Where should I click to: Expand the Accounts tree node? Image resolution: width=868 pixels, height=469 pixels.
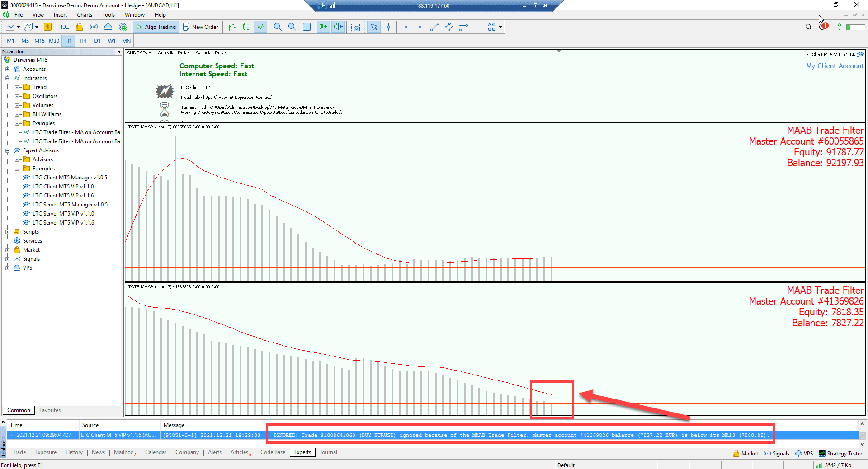point(7,69)
